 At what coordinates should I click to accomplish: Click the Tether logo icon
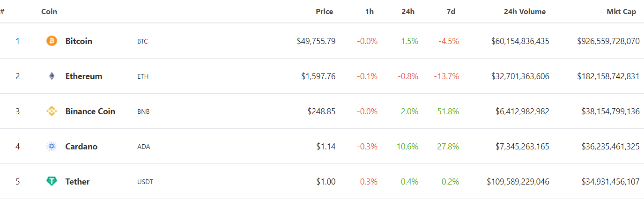52,181
